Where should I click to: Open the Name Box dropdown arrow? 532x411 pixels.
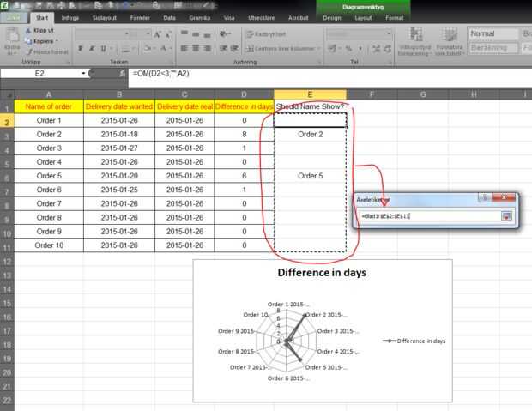click(83, 73)
